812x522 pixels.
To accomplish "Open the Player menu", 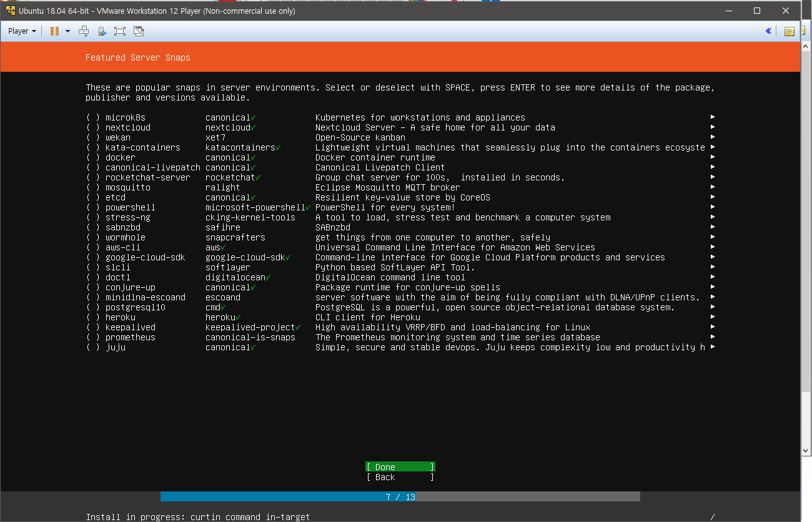I will click(x=22, y=31).
